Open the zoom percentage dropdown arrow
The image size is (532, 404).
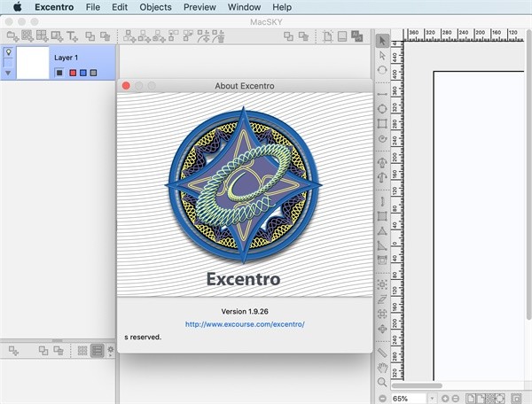[432, 399]
